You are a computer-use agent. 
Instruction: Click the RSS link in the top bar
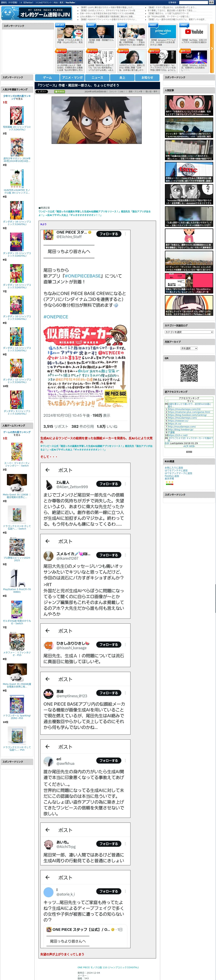pos(56,3)
